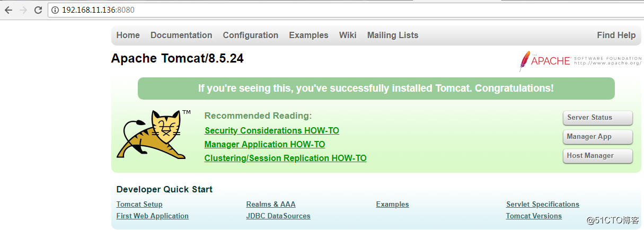644x230 pixels.
Task: Open the Home menu item
Action: (128, 36)
